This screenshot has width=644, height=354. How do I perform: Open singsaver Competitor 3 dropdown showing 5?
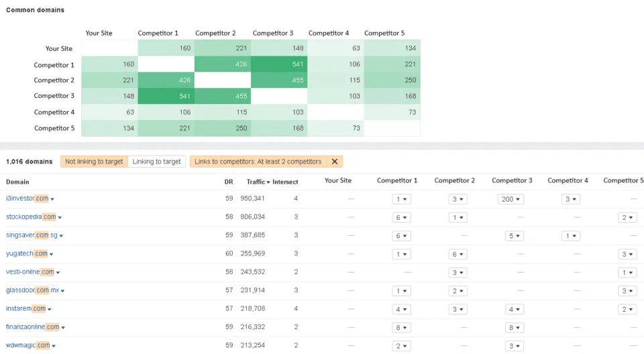[x=515, y=236]
